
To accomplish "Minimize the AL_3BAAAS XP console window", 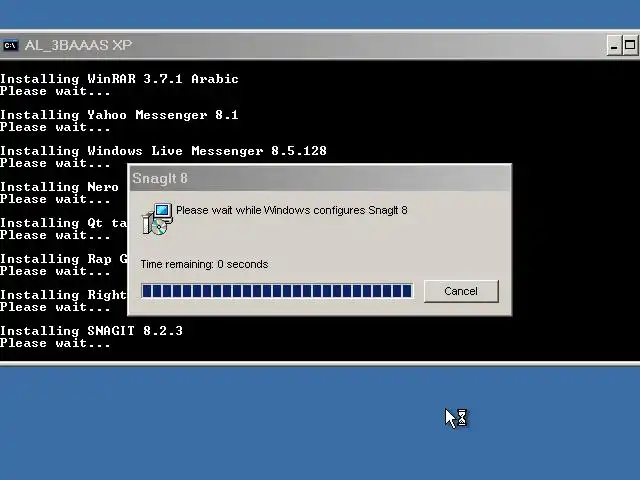I will pos(613,45).
